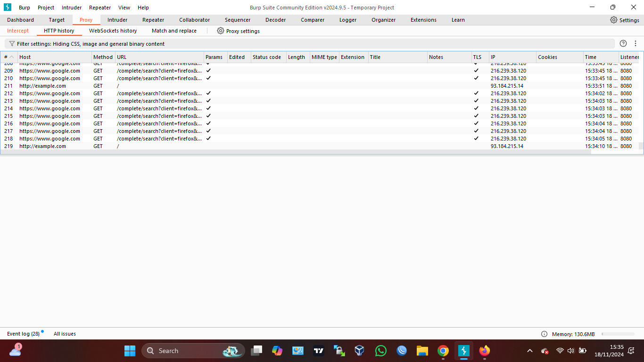Open Copilot from the taskbar
The image size is (644, 362).
coord(277,351)
